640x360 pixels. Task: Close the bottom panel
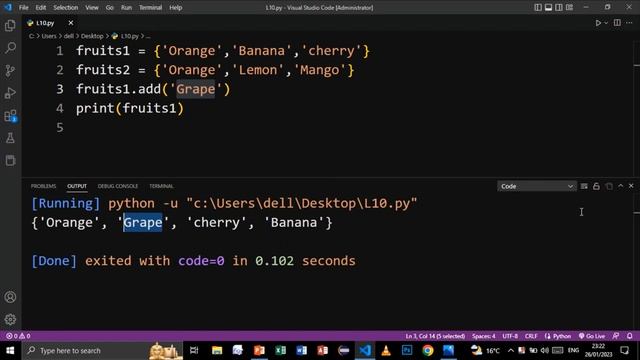(x=631, y=186)
